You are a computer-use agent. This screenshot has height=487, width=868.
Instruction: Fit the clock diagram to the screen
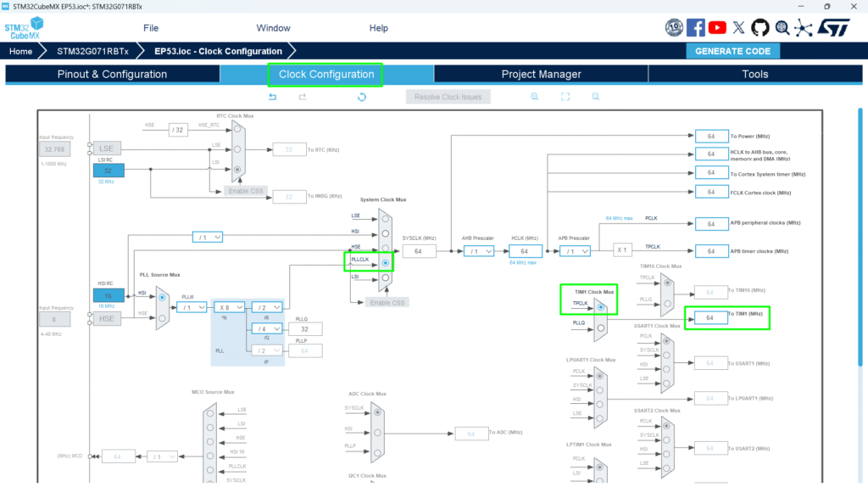point(565,97)
